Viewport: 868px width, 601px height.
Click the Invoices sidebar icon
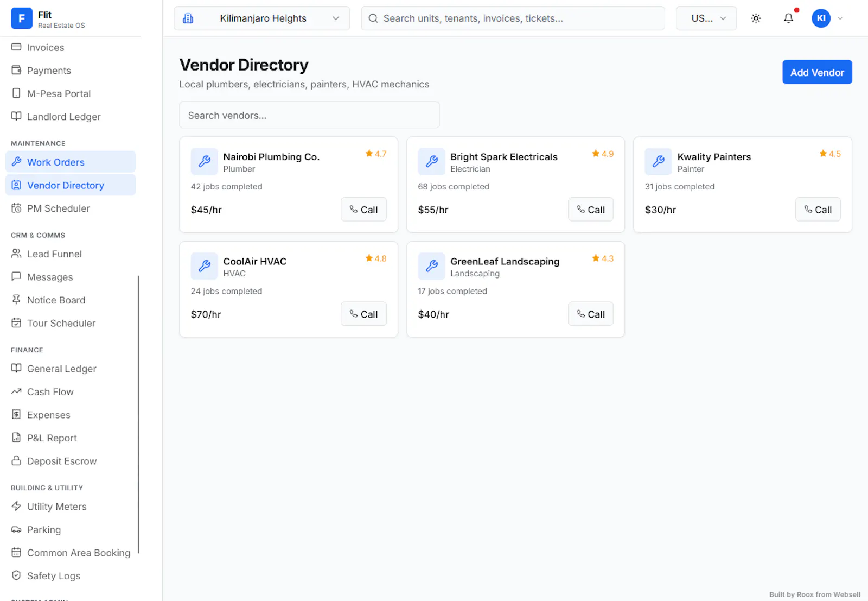click(x=16, y=47)
